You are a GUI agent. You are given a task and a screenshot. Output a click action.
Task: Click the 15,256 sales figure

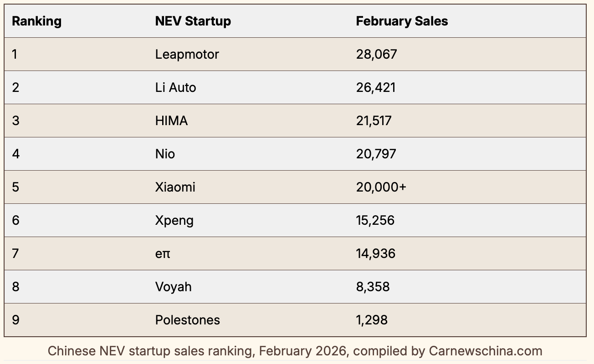pyautogui.click(x=375, y=220)
